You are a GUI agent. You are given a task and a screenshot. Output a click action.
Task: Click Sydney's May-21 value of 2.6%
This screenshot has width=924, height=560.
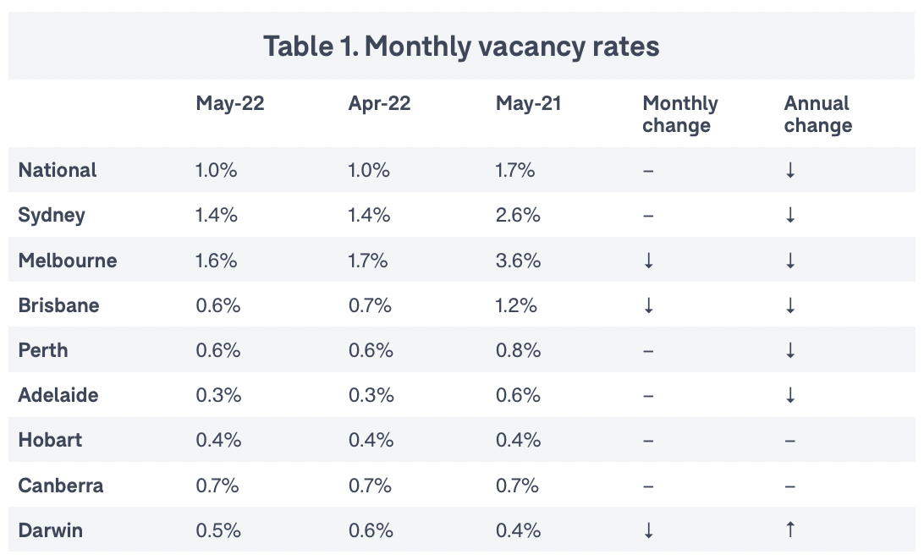coord(518,215)
